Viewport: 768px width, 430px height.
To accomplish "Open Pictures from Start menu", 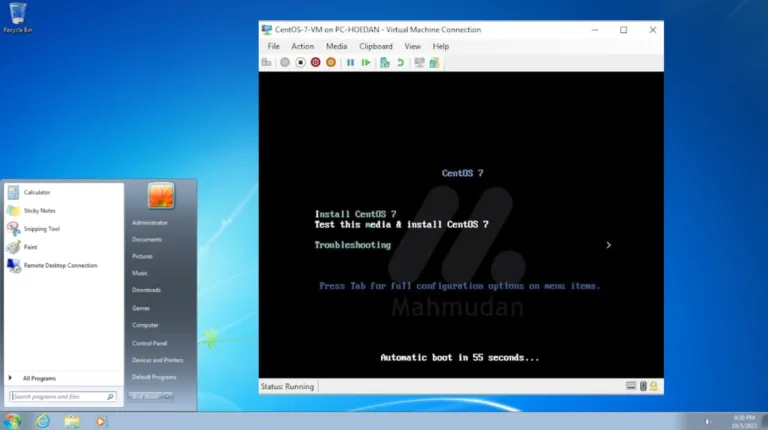I will pyautogui.click(x=142, y=256).
